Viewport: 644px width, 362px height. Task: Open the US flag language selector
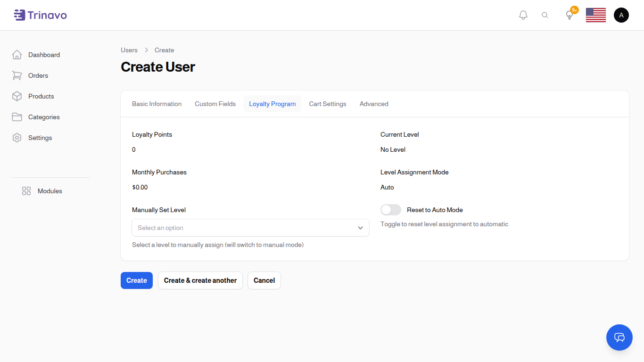(595, 15)
